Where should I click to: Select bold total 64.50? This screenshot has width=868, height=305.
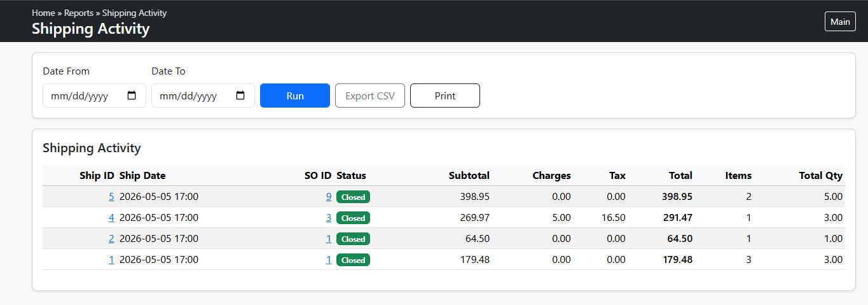click(x=680, y=238)
